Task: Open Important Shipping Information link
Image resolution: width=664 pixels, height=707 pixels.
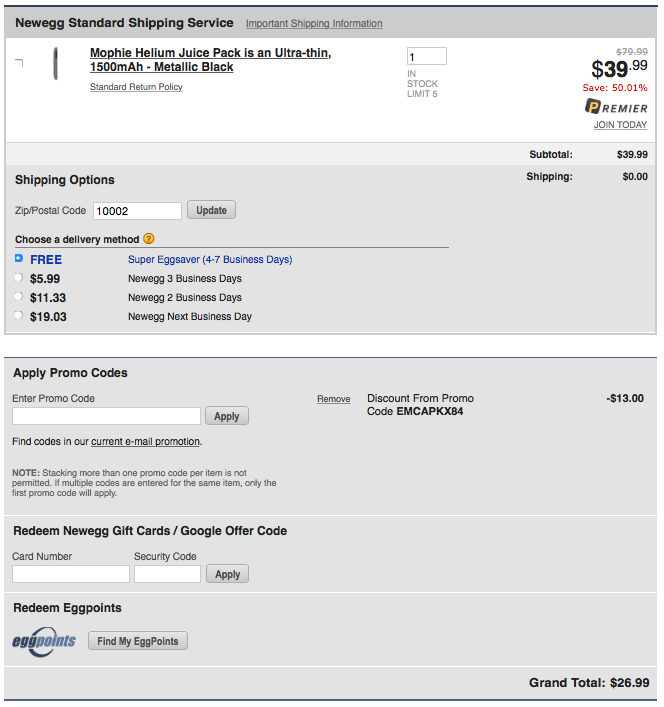Action: [x=314, y=23]
